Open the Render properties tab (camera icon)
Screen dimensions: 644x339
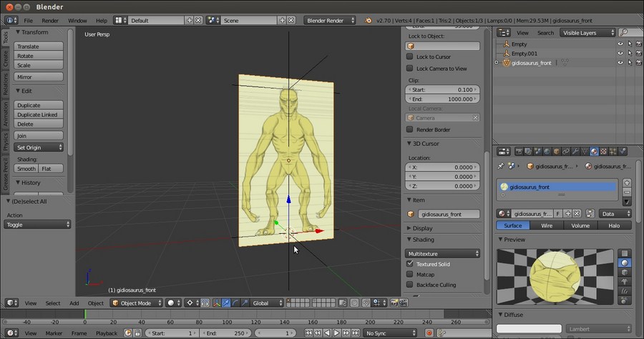pos(519,152)
